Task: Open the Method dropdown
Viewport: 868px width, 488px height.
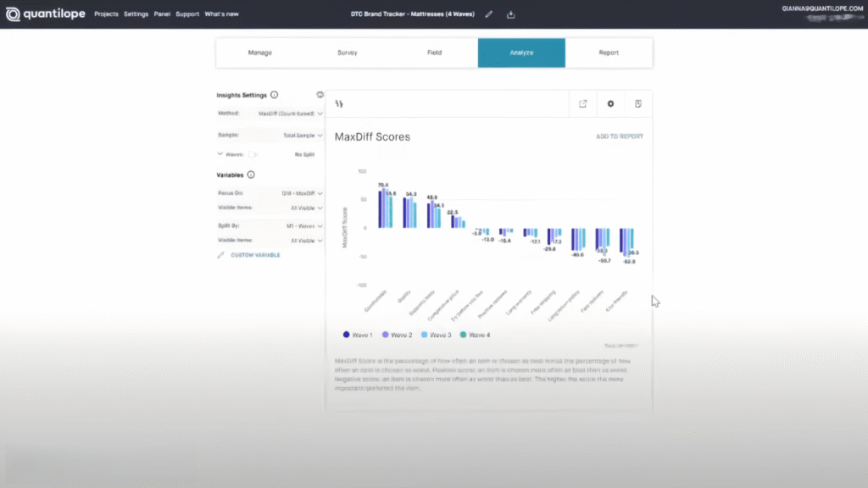Action: pos(289,114)
